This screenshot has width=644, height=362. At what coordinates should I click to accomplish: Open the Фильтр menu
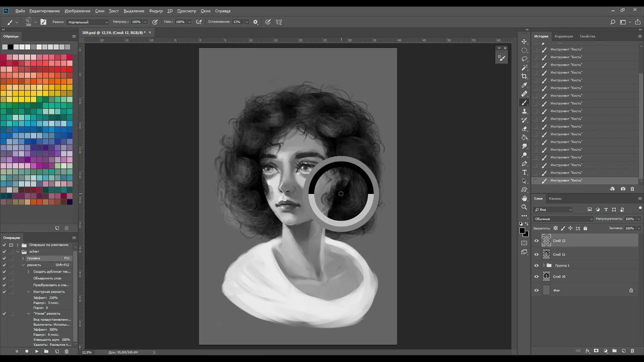coord(155,11)
